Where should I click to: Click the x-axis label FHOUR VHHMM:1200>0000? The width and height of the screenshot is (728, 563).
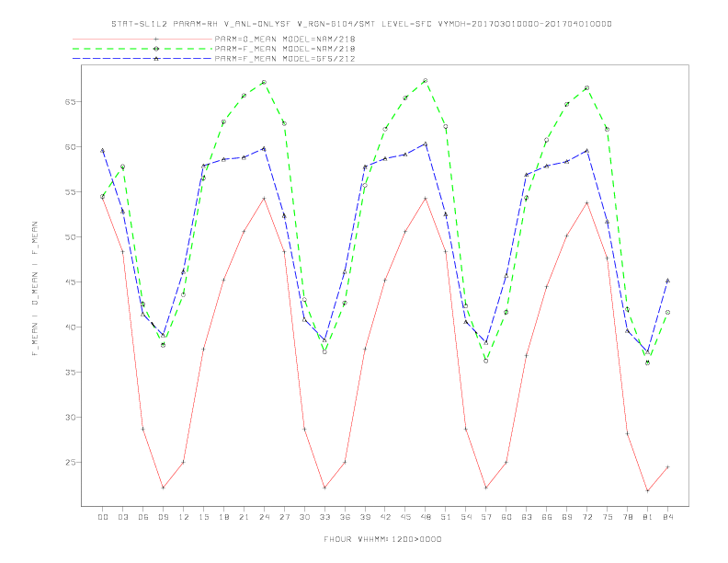pos(382,539)
